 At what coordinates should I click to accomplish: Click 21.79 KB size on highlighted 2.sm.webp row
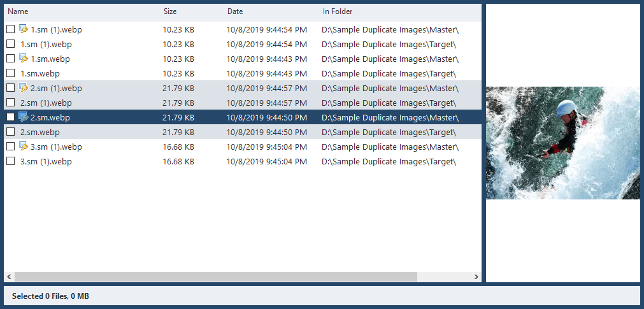(178, 117)
